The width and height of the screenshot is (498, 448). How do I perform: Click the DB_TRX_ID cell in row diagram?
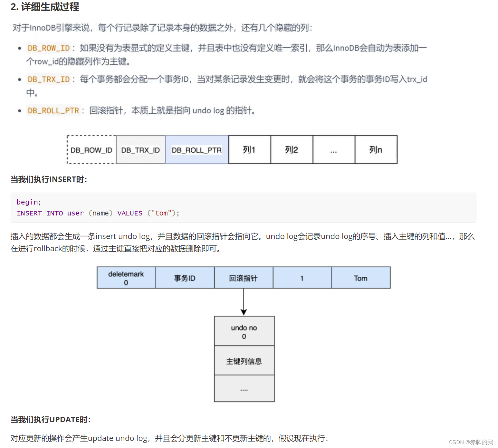tap(140, 150)
